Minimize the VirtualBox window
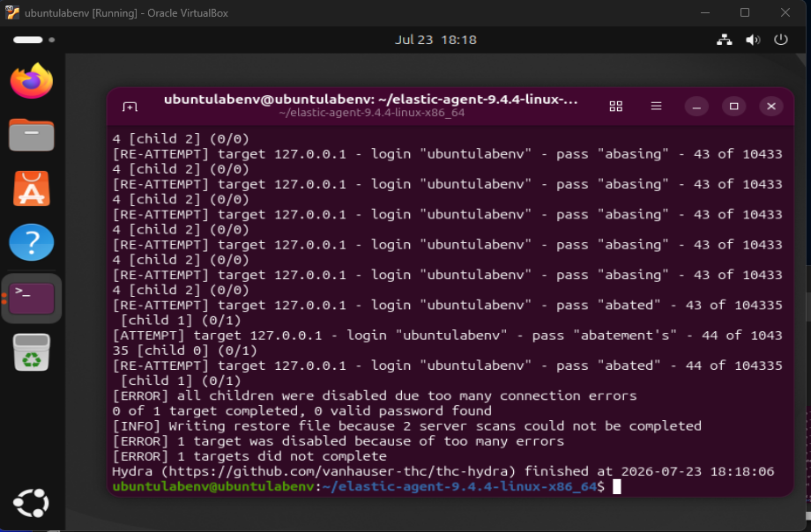Screen dimensions: 811x532 click(705, 12)
